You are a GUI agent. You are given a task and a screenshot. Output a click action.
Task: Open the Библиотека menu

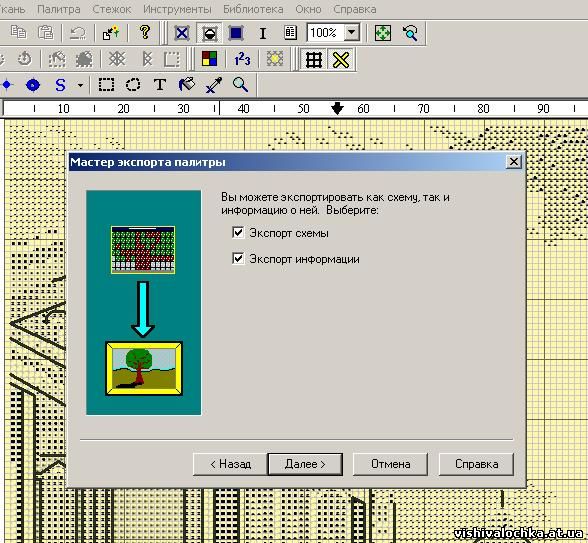(253, 9)
